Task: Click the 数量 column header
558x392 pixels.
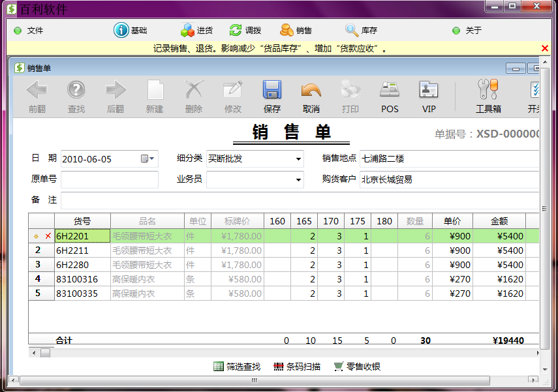Action: [x=415, y=221]
